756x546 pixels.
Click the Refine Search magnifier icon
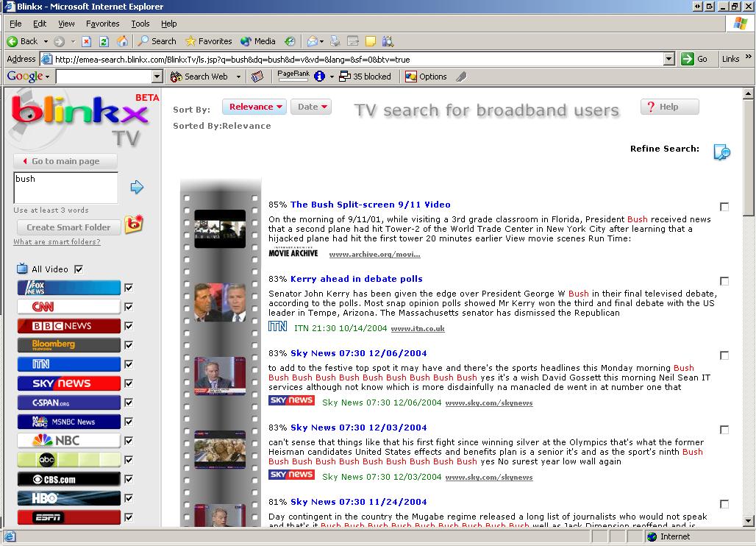point(721,152)
